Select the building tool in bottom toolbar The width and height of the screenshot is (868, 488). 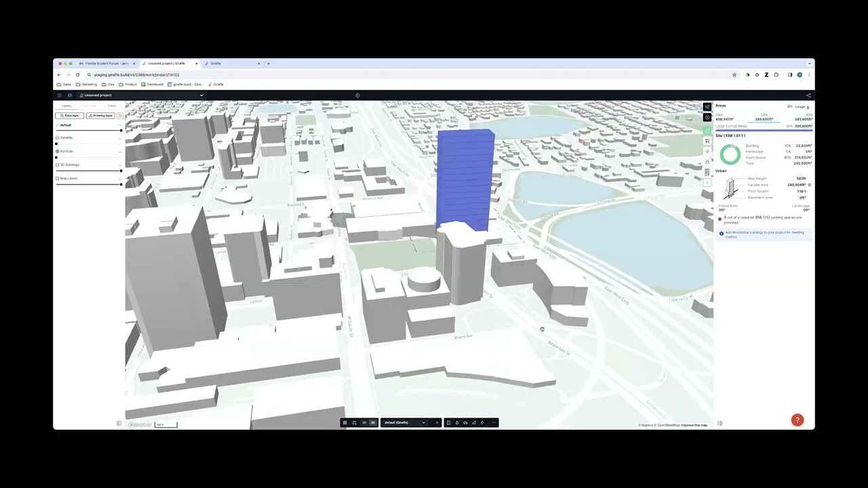point(448,423)
